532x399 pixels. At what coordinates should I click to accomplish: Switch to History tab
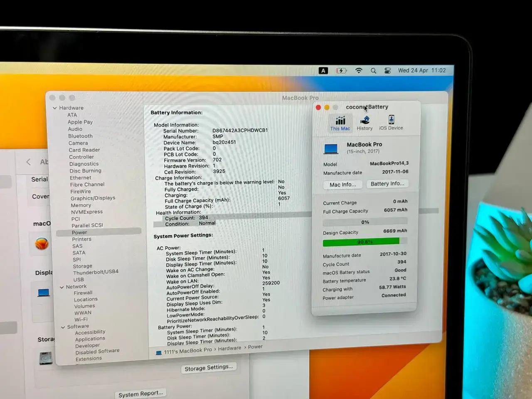[x=365, y=123]
